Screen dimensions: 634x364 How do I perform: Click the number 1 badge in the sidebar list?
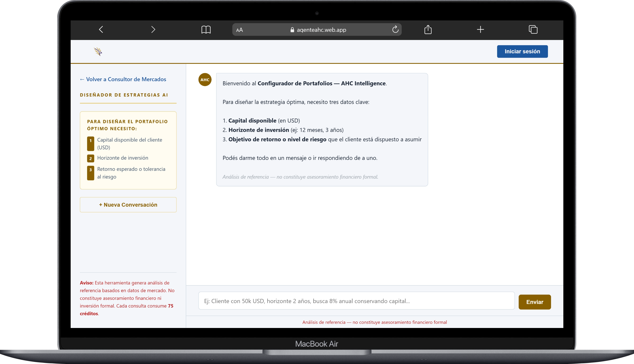click(91, 143)
